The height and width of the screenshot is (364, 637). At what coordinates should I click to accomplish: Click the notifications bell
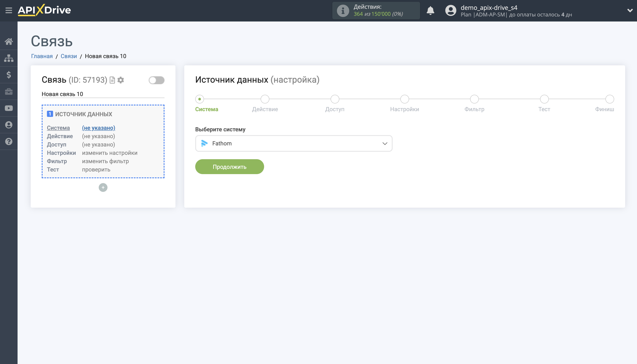pyautogui.click(x=430, y=11)
